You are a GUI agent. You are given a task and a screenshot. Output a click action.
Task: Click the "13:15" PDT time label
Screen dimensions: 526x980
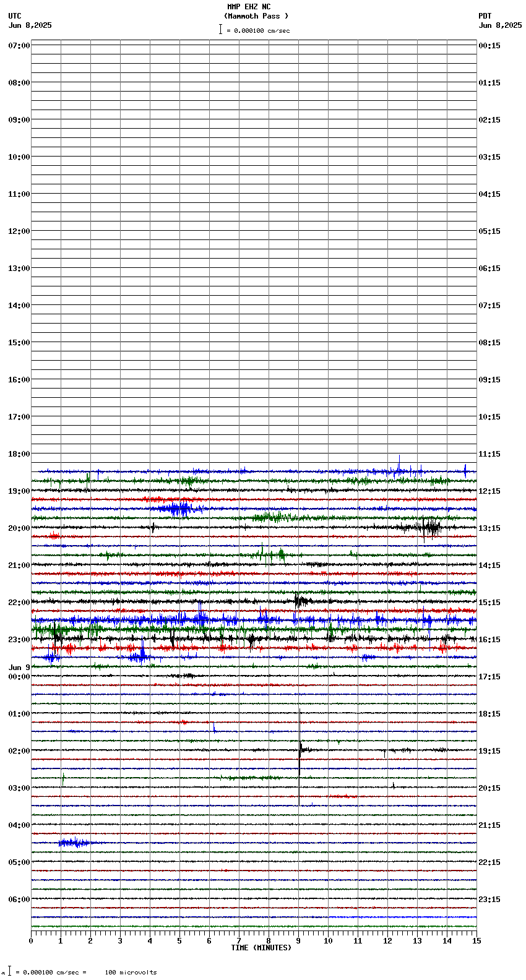(x=489, y=528)
